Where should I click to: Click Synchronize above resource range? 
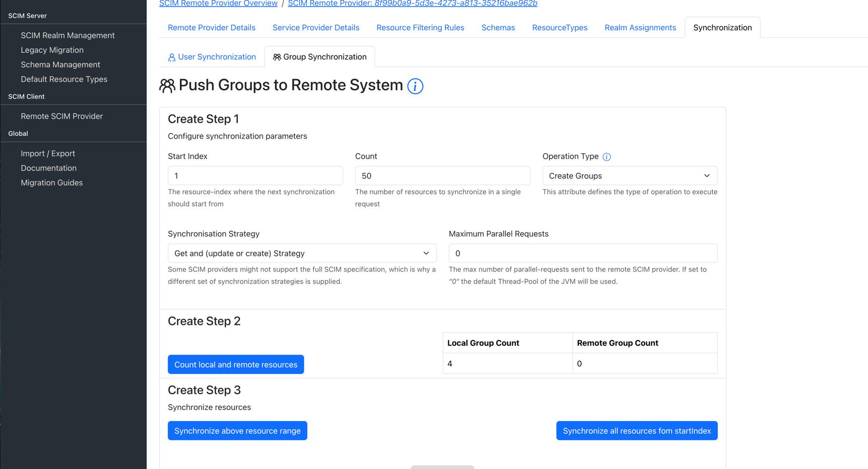pos(237,431)
